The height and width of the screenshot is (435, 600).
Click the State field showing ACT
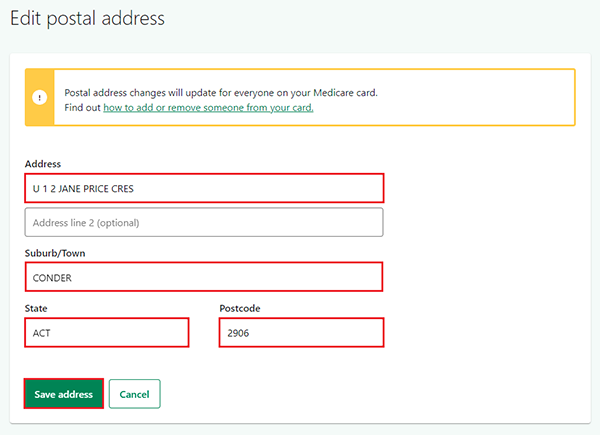(x=107, y=332)
